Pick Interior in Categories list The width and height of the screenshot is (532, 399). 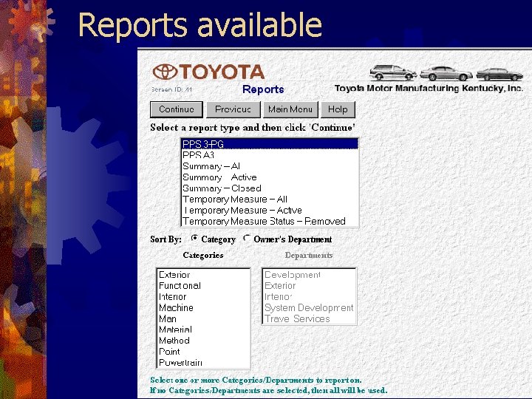click(x=203, y=297)
